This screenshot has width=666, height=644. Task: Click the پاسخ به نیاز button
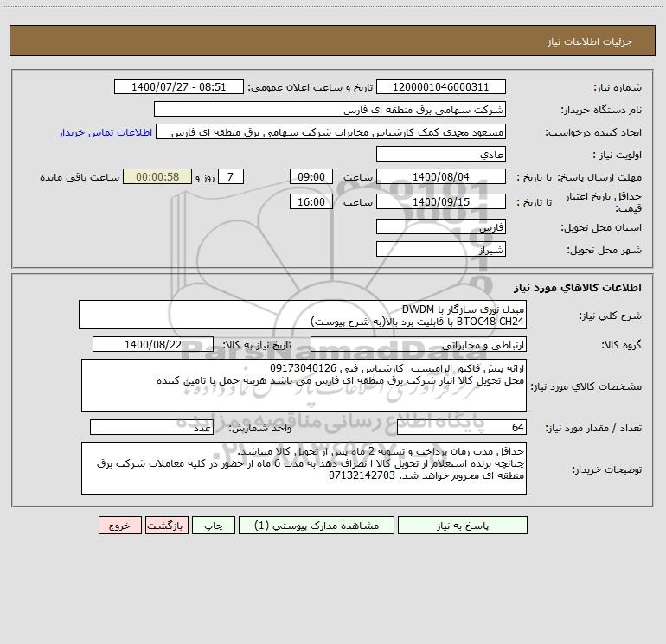463,525
